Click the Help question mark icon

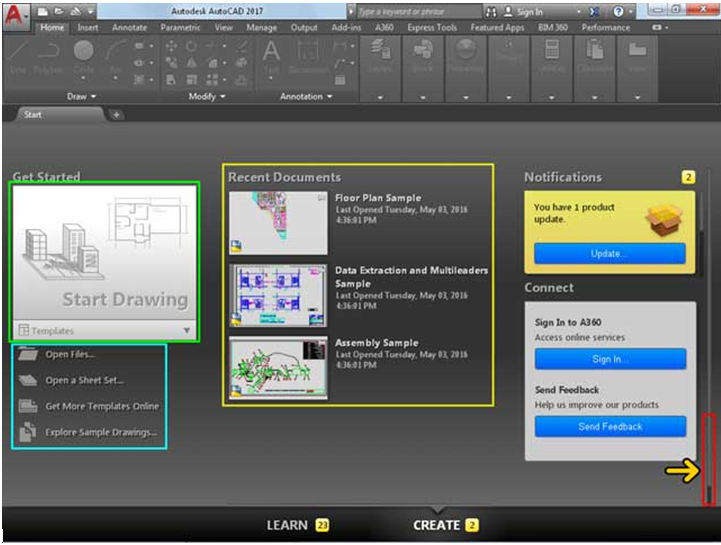[618, 12]
